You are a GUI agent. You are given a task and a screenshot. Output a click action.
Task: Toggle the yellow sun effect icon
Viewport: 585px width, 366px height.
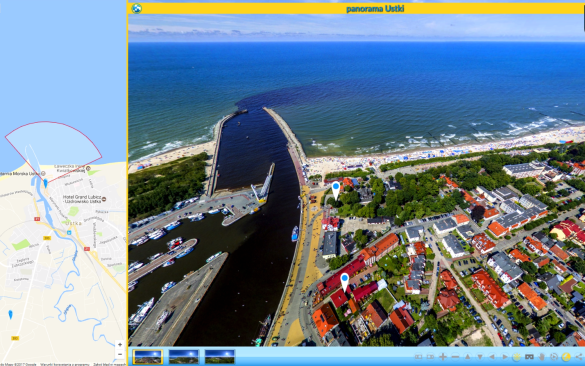coord(517,357)
